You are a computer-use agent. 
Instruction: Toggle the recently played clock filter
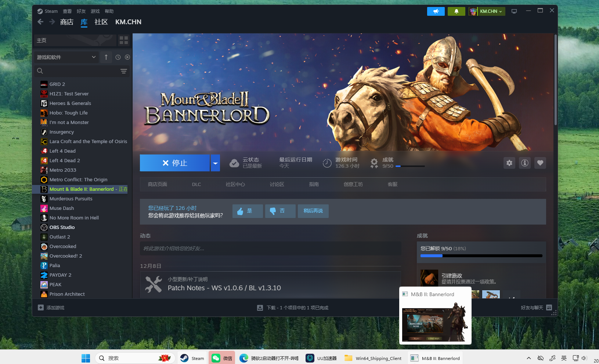[118, 57]
